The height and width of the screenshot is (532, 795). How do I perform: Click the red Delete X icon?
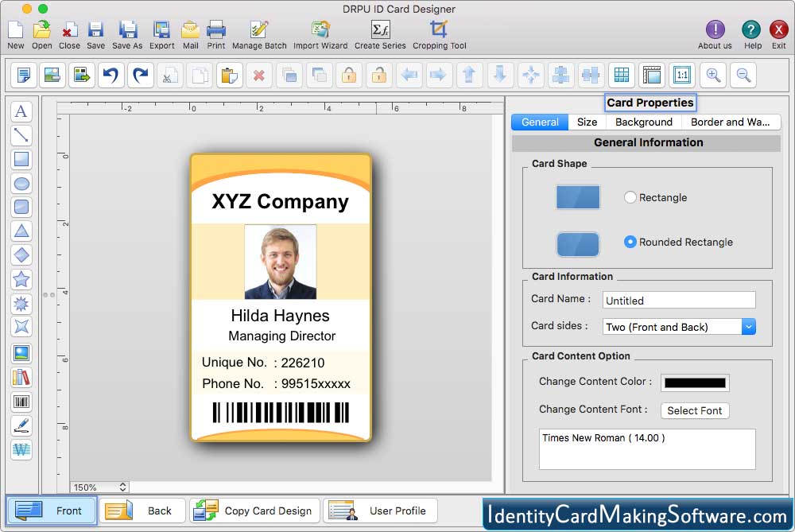pyautogui.click(x=259, y=75)
